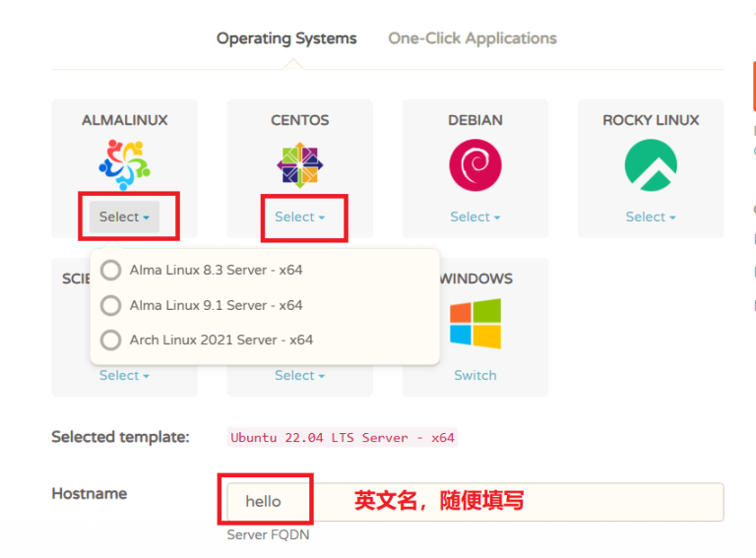Choose Alma Linux 9.1 Server x64 radio

point(111,305)
